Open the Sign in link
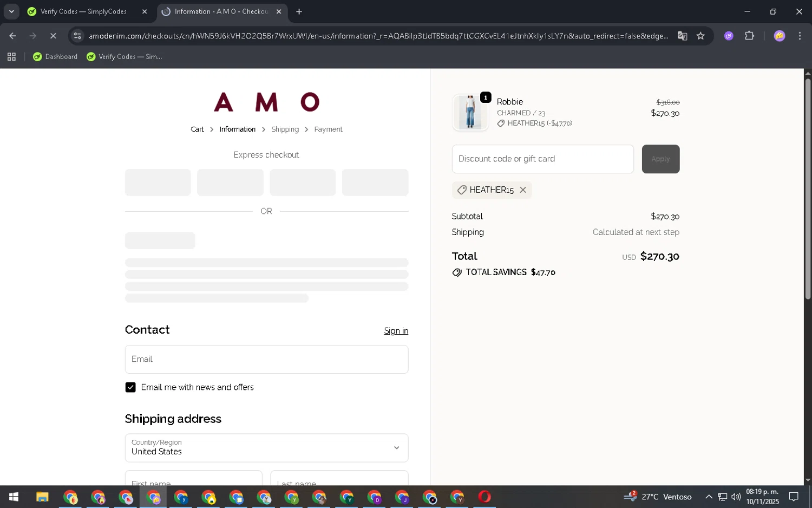Screen dimensions: 812x508 (396, 331)
